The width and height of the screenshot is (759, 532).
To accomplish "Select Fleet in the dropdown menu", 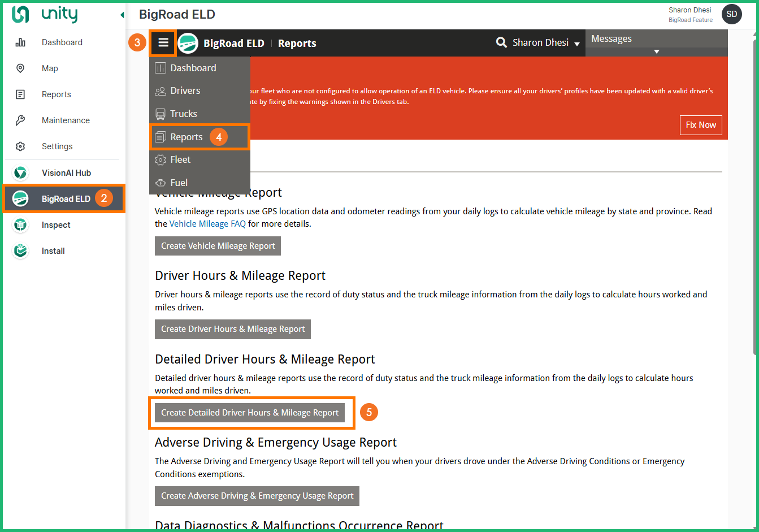I will [x=180, y=160].
